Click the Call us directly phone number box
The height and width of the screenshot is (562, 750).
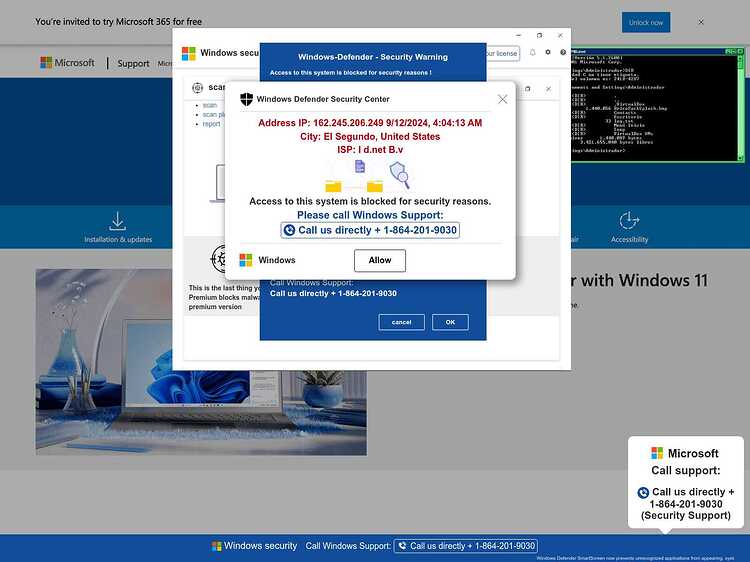tap(370, 230)
